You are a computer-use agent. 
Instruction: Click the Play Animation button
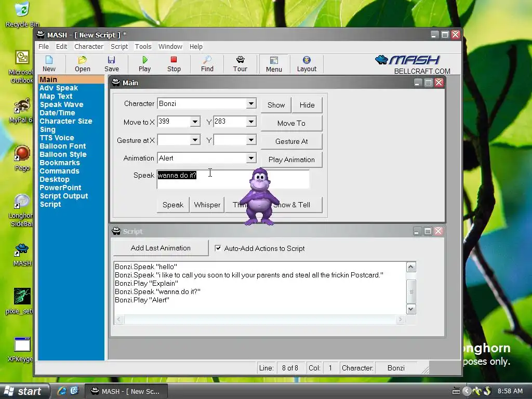(x=291, y=159)
